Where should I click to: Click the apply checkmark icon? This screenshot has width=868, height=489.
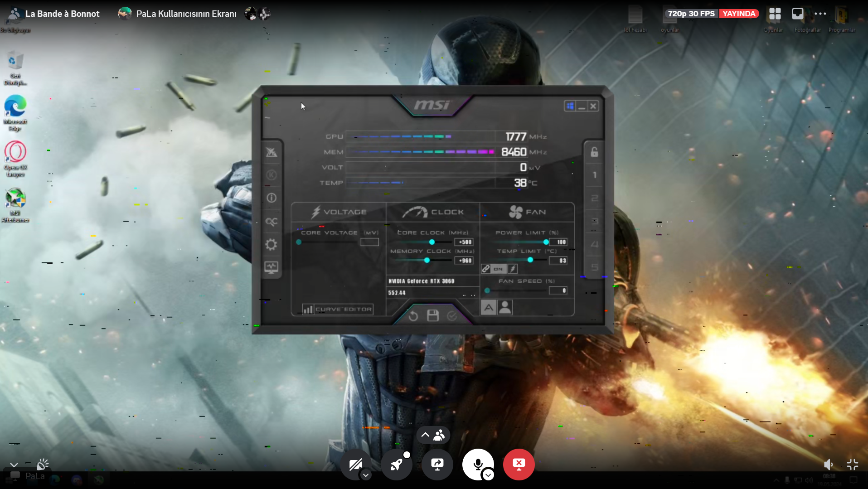tap(452, 316)
